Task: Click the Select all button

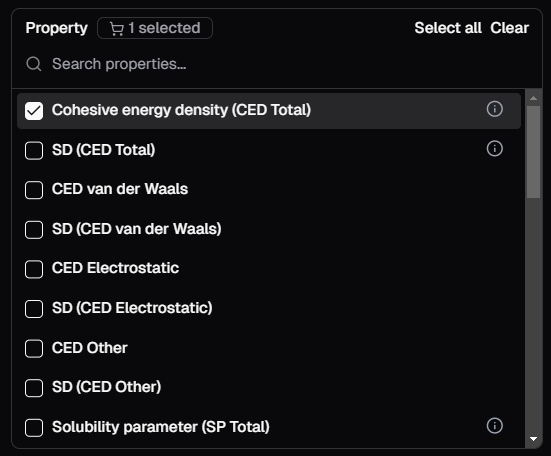Action: click(x=448, y=28)
